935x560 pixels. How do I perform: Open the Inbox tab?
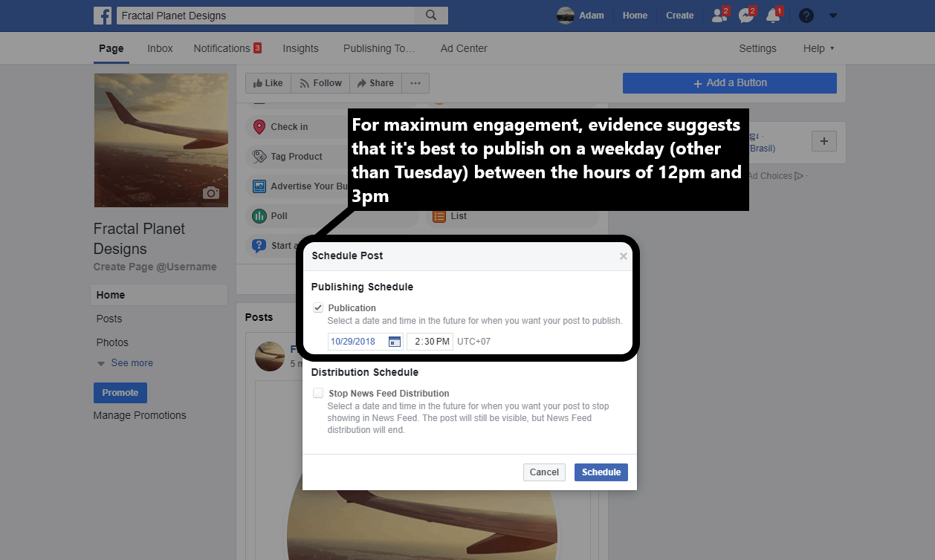[x=160, y=48]
